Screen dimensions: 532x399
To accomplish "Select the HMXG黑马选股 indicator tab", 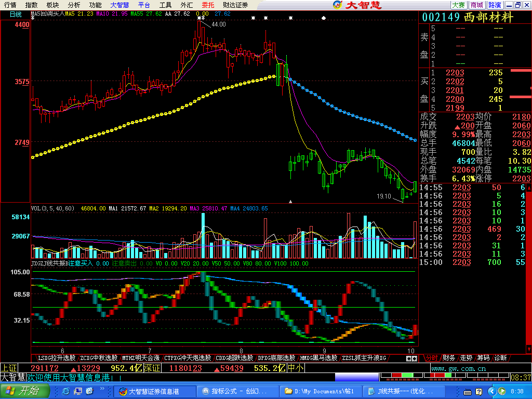I will pyautogui.click(x=318, y=358).
